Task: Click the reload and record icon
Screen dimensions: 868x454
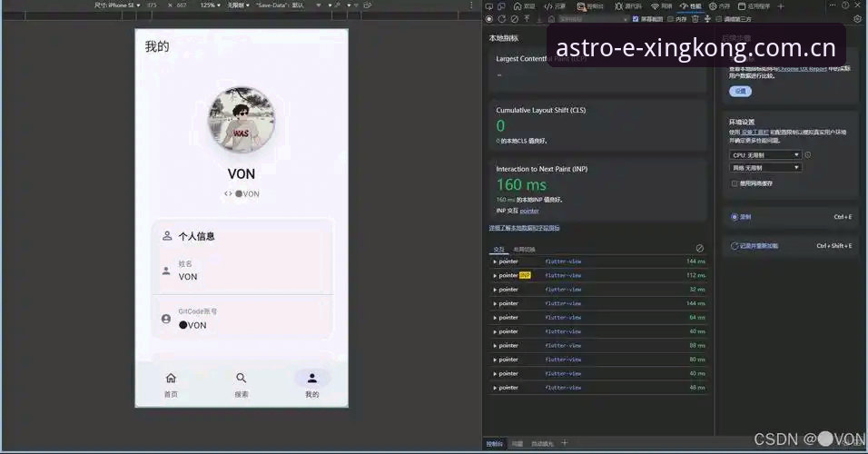Action: coord(501,19)
